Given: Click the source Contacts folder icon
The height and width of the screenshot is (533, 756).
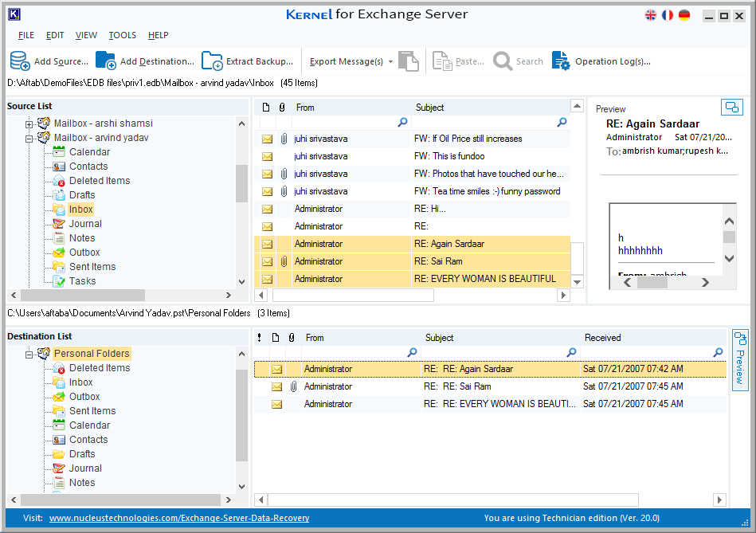Looking at the screenshot, I should click(x=59, y=167).
